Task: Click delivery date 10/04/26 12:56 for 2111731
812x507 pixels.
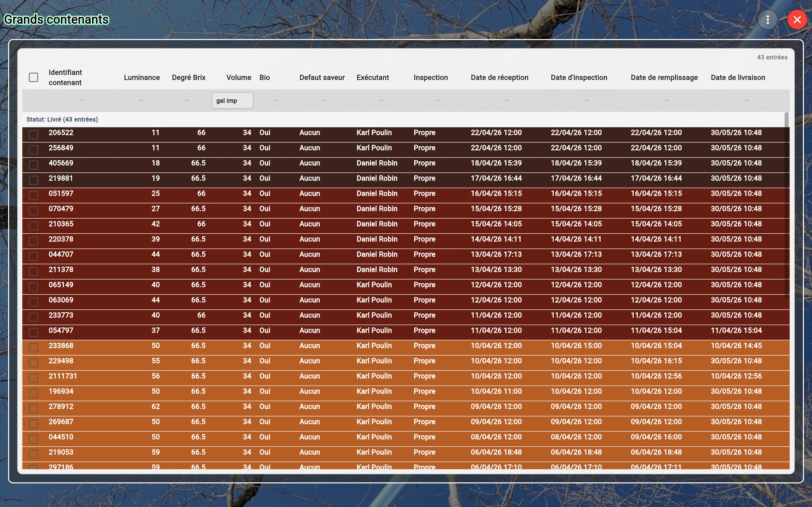Action: (x=736, y=376)
